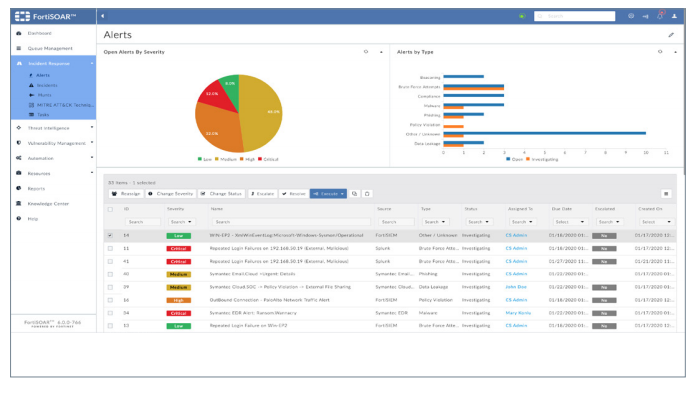Check the checkbox for alert ID 41
Screen dimensions: 698x395
point(110,261)
